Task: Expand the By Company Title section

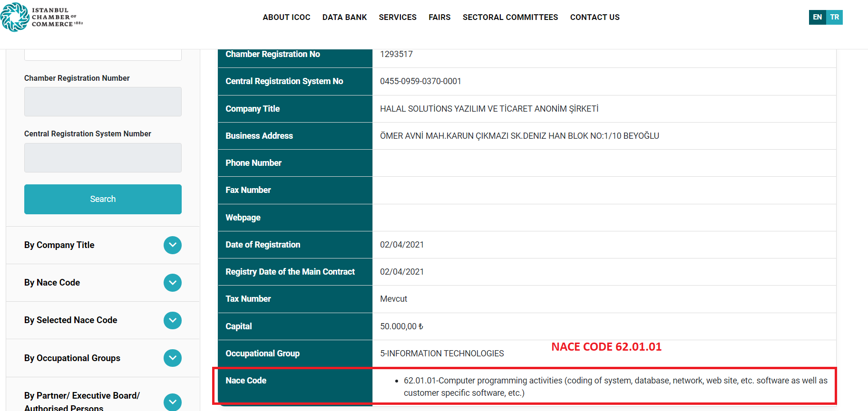Action: point(103,245)
